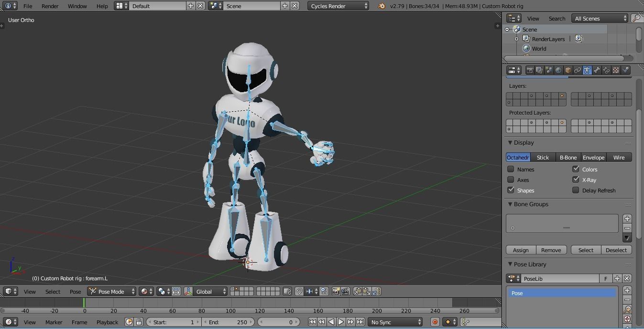644x329 pixels.
Task: Collapse the Pose Library panel
Action: pyautogui.click(x=510, y=264)
